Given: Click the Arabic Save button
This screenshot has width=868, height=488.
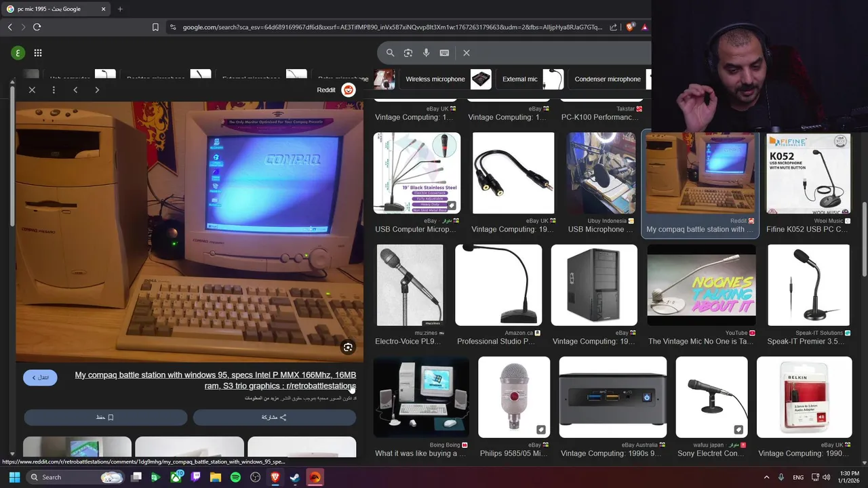Looking at the screenshot, I should (x=105, y=418).
